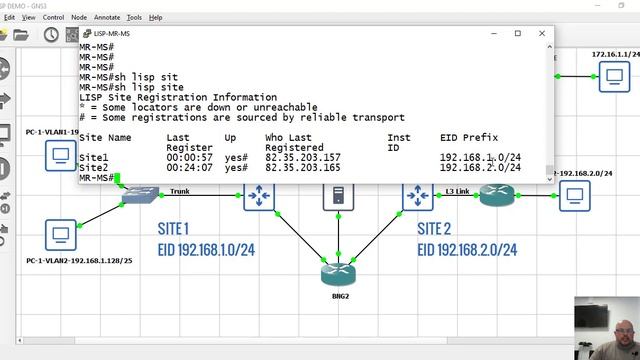Open the View menu
640x360 pixels.
[28, 18]
